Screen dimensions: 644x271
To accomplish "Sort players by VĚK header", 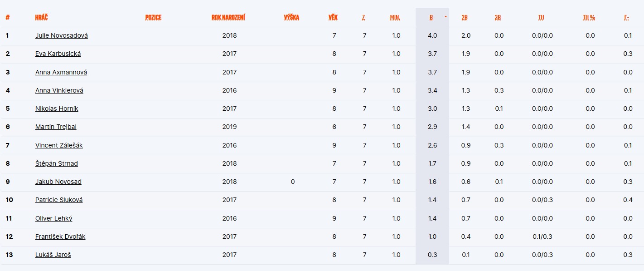I will pos(333,17).
